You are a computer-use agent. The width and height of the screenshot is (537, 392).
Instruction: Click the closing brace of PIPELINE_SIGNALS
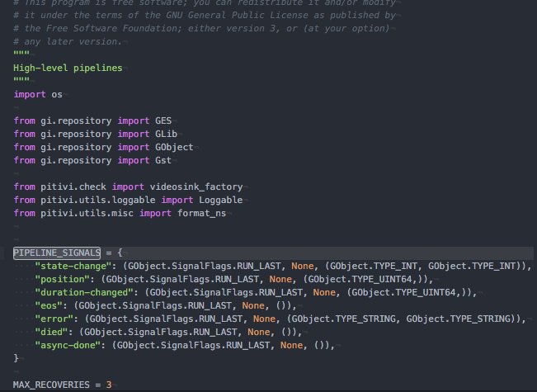click(x=16, y=358)
